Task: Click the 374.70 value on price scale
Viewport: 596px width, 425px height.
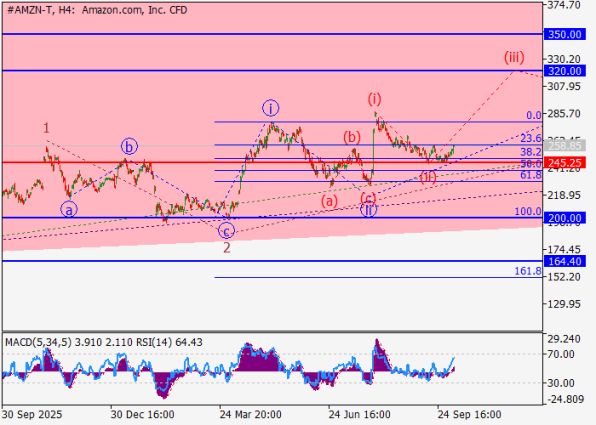Action: pyautogui.click(x=564, y=5)
